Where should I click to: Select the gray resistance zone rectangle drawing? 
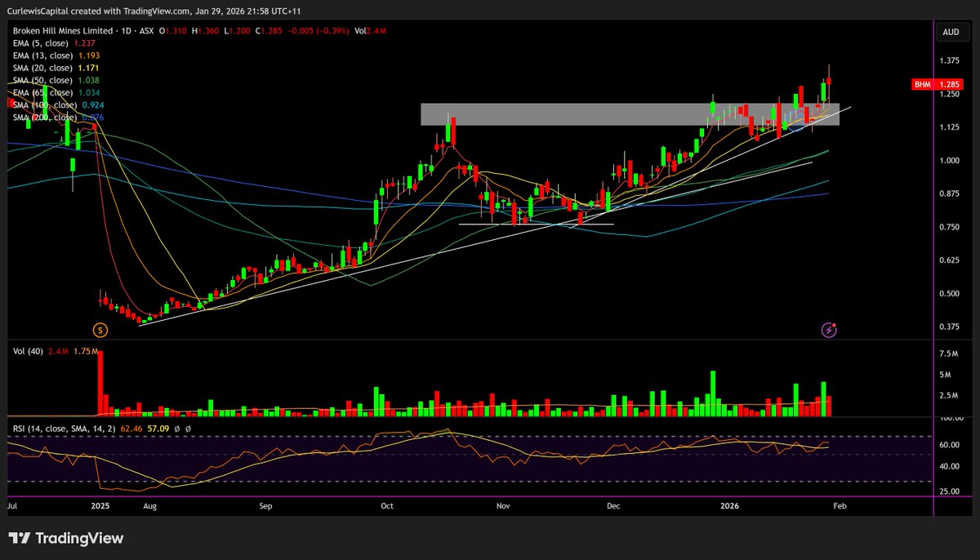click(x=630, y=114)
